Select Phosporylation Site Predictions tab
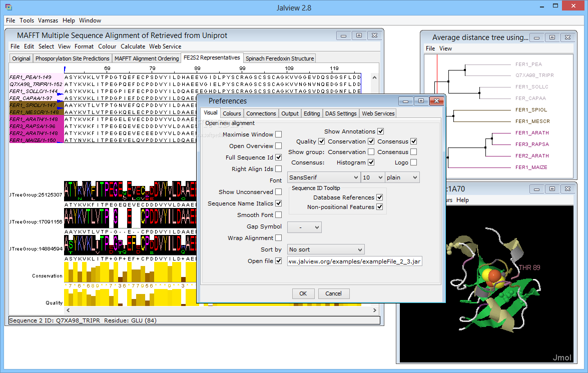588x373 pixels. (x=73, y=58)
